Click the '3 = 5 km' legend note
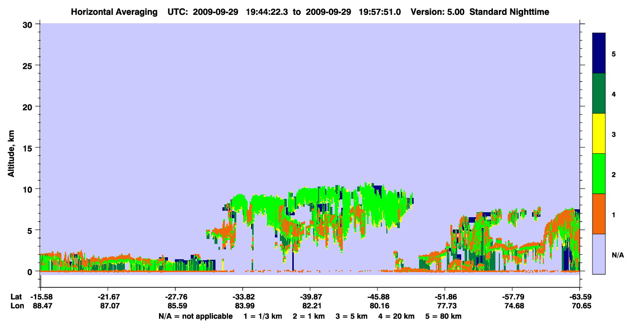Viewport: 644px width, 330px height. tap(352, 316)
